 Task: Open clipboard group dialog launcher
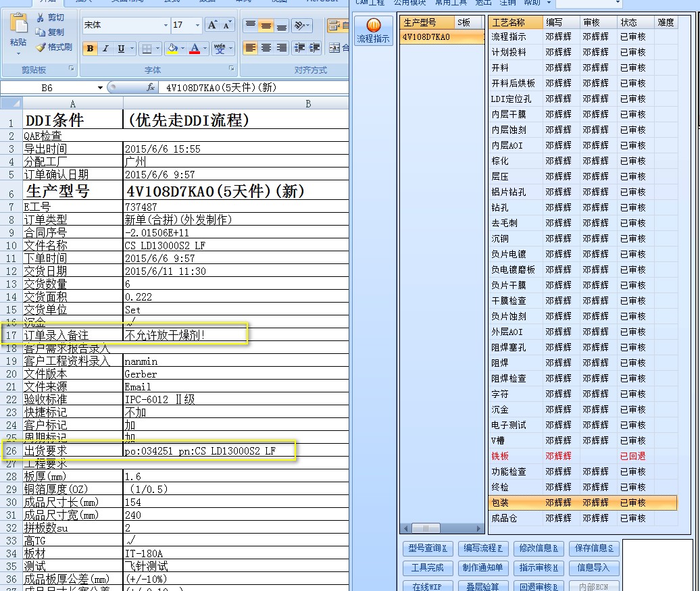(x=71, y=68)
